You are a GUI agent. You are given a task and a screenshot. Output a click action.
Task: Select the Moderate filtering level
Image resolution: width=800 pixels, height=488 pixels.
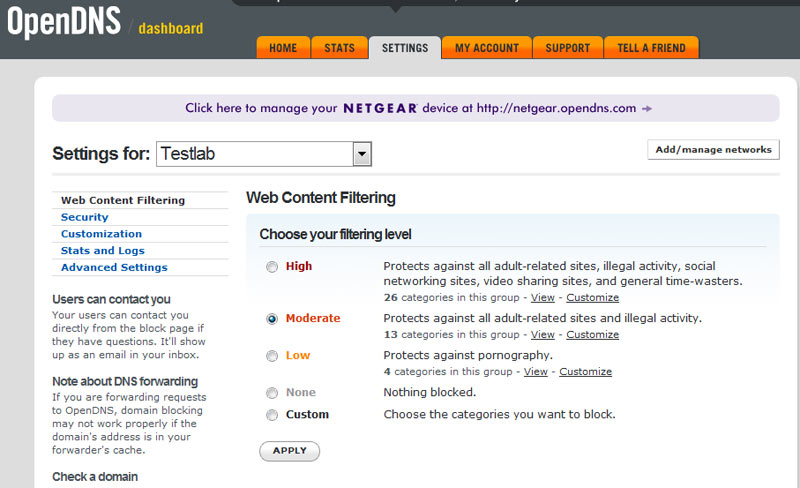click(272, 319)
